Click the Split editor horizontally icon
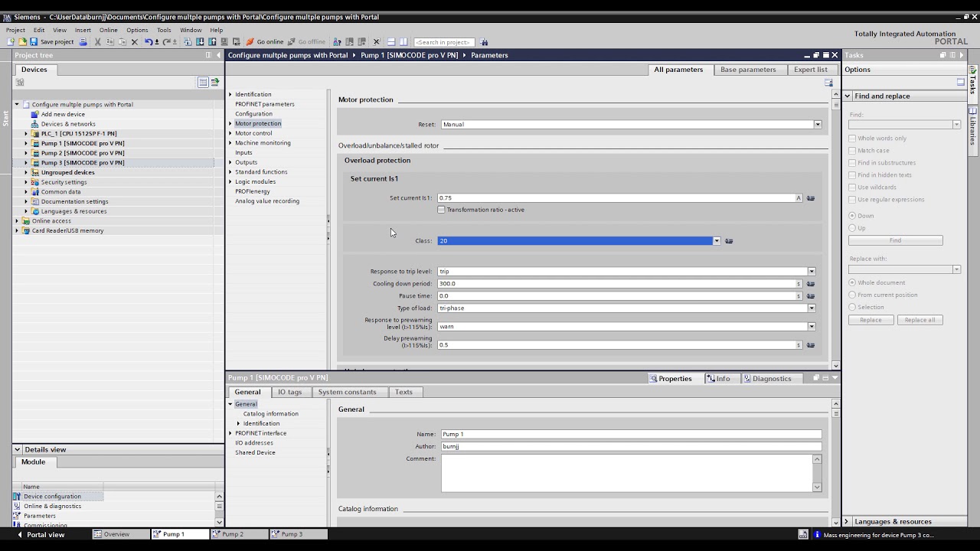This screenshot has height=551, width=980. (x=390, y=42)
